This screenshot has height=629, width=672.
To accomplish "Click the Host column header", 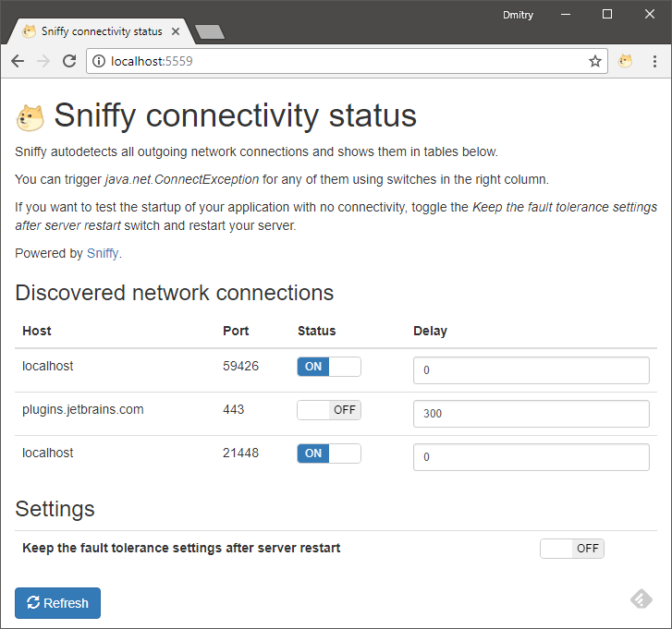I will [x=37, y=331].
